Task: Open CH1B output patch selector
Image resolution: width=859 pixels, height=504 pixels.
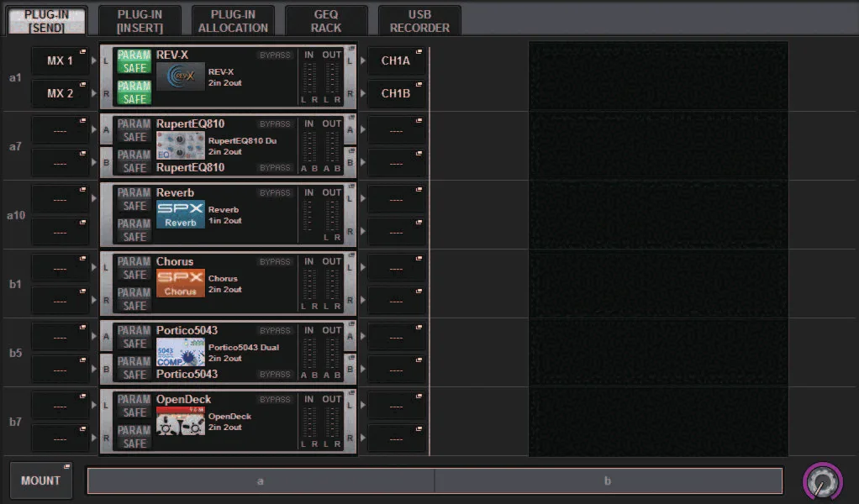Action: coord(396,93)
